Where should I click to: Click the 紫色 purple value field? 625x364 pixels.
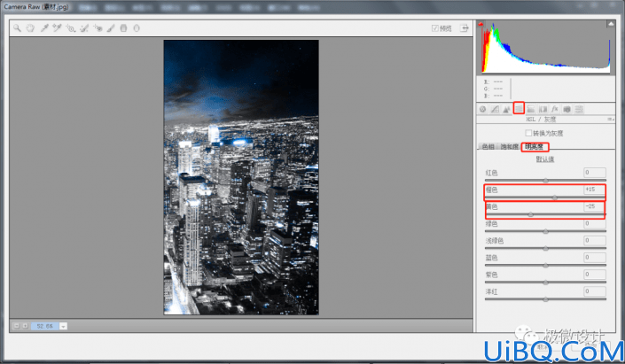click(595, 274)
